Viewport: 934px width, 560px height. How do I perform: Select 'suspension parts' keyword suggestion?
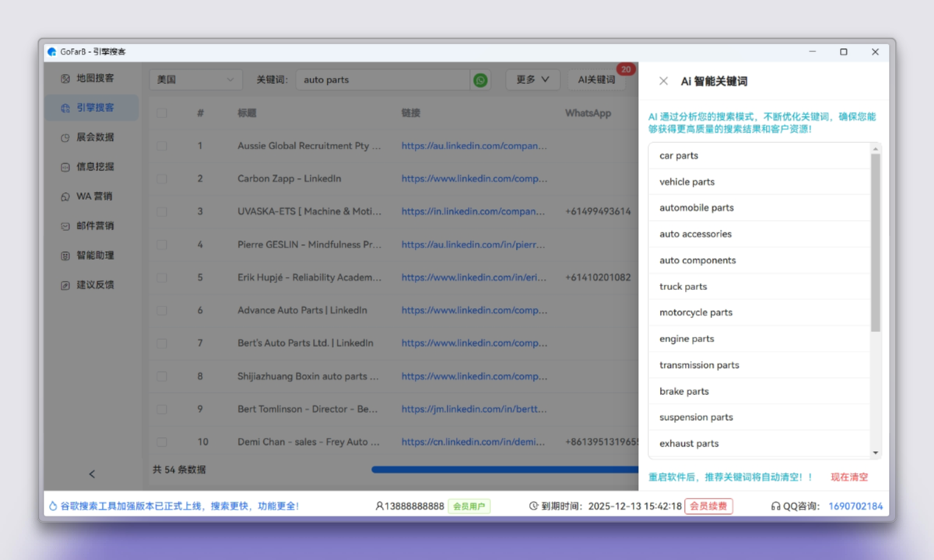(759, 418)
